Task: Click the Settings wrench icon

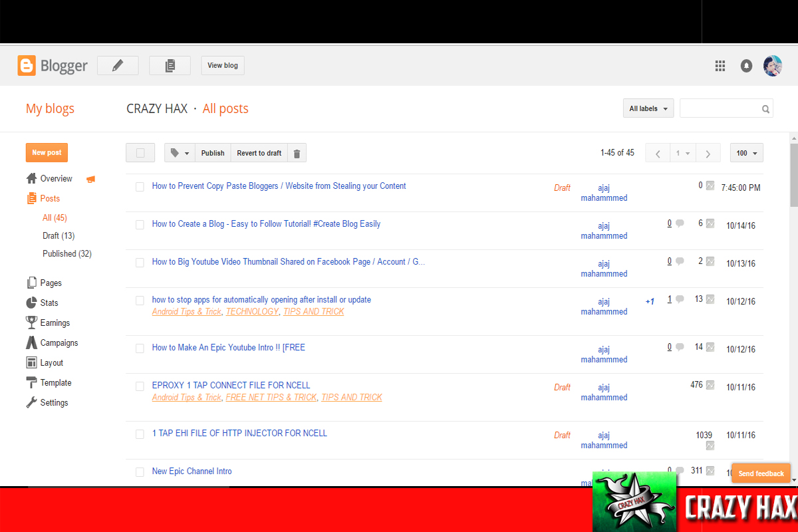Action: pyautogui.click(x=31, y=402)
